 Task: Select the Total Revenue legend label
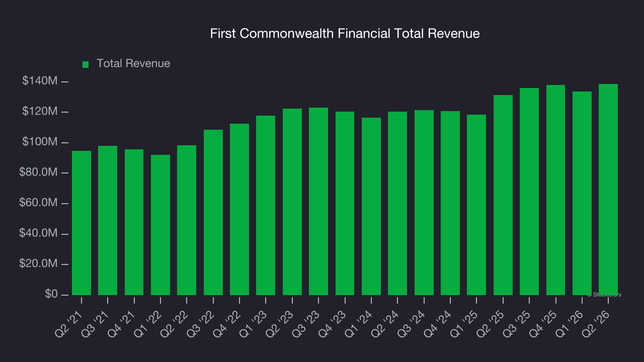[133, 64]
